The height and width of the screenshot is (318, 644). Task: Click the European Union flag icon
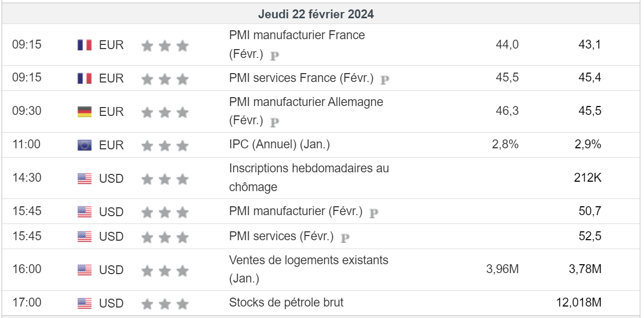click(84, 145)
